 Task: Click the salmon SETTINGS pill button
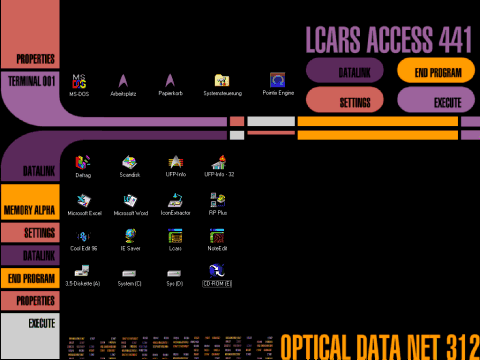345,100
